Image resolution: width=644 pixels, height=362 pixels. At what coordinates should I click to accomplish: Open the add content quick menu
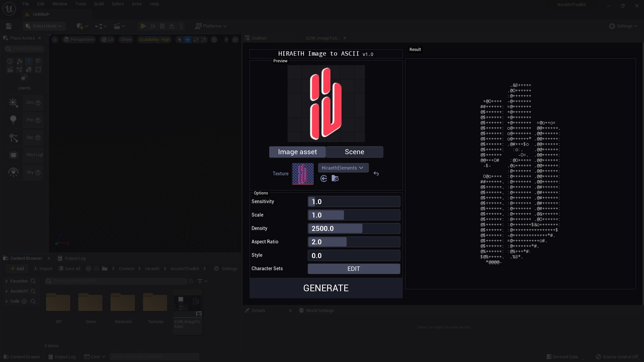[82, 26]
